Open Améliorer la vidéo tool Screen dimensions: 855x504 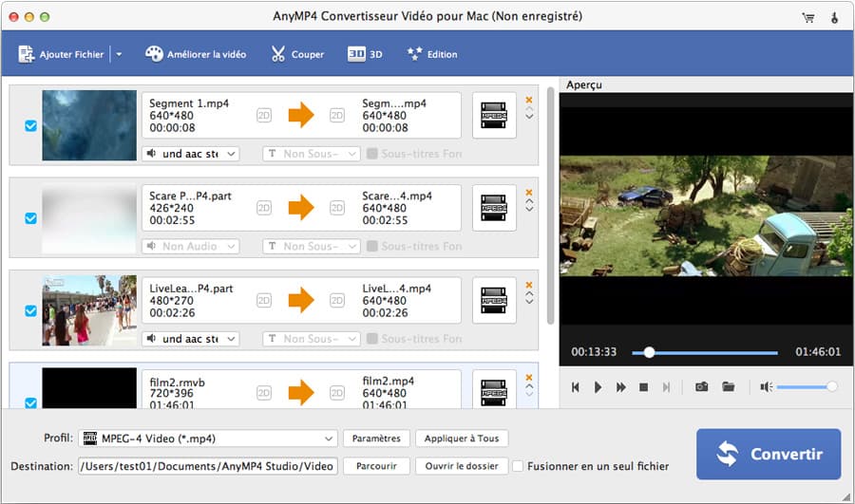tap(196, 54)
